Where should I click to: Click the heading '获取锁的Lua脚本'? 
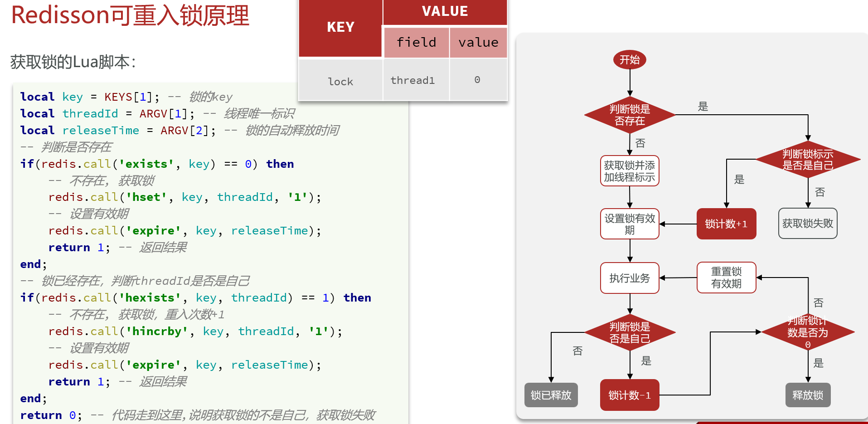(x=73, y=62)
